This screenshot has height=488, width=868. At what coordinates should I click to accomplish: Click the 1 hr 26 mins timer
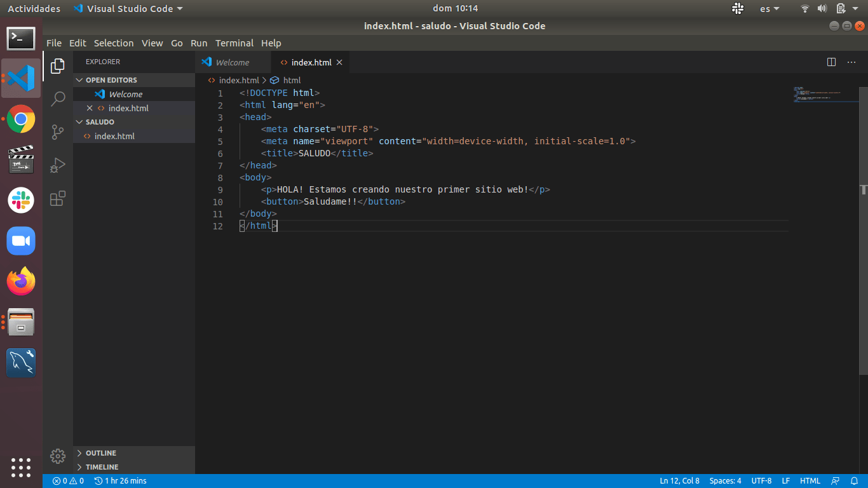pos(120,481)
